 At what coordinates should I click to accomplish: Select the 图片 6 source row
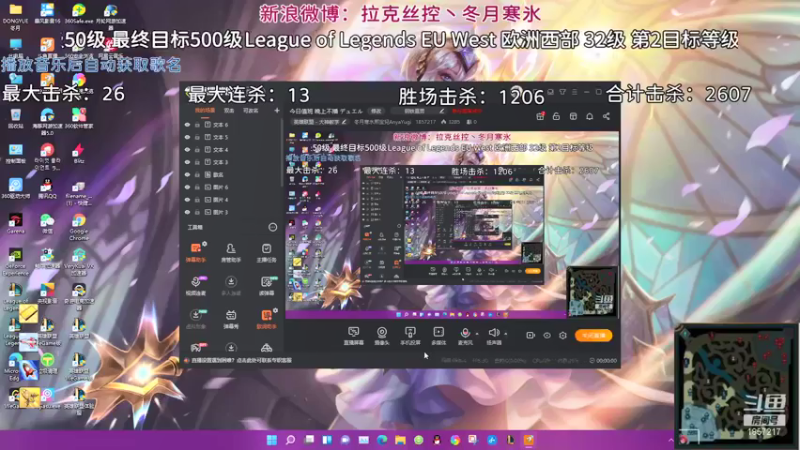(x=231, y=187)
